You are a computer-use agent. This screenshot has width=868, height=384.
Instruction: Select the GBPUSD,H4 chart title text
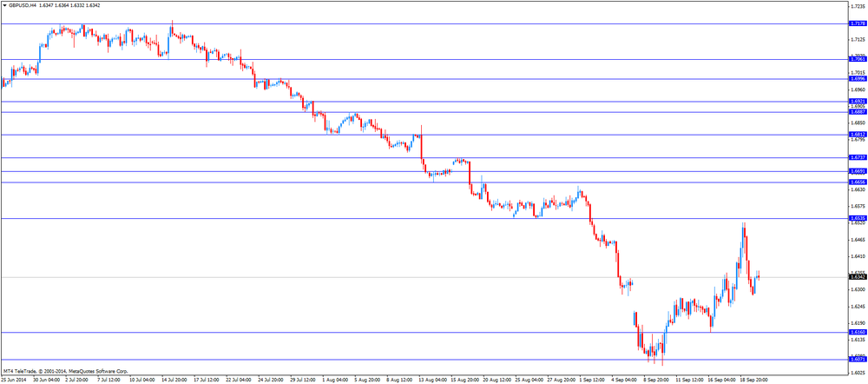click(23, 4)
